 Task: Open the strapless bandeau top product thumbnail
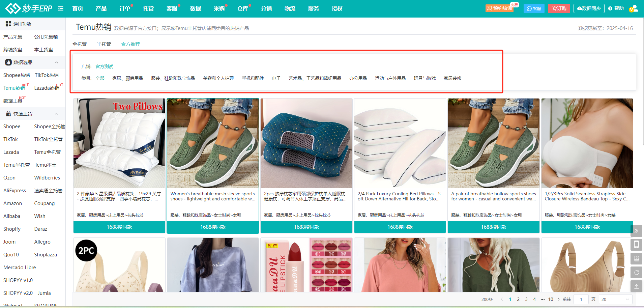[x=587, y=143]
